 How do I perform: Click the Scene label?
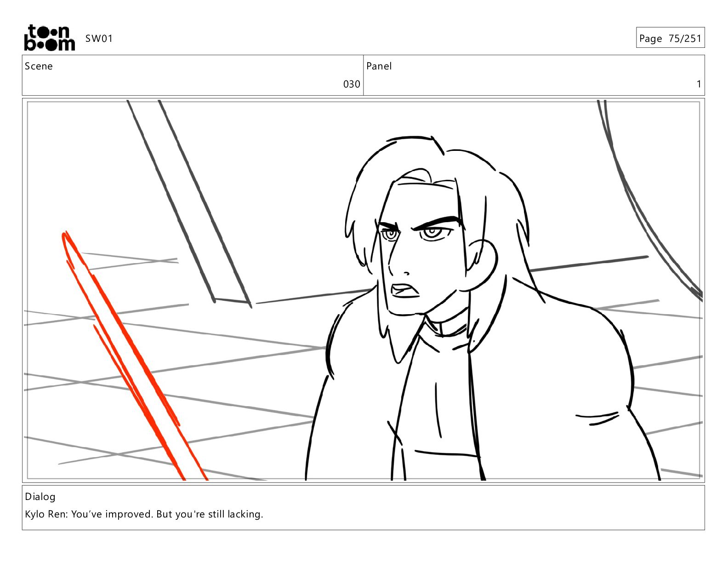pos(39,66)
